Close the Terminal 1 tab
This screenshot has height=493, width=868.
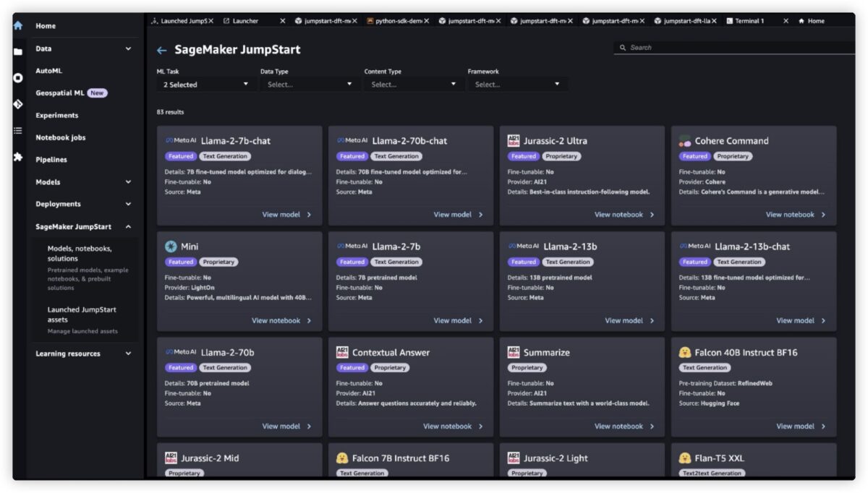786,21
